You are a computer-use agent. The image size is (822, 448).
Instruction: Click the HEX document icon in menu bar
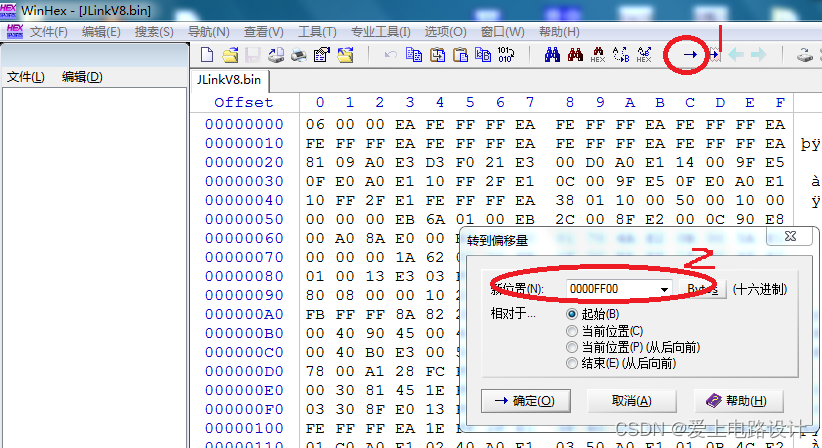coord(15,31)
